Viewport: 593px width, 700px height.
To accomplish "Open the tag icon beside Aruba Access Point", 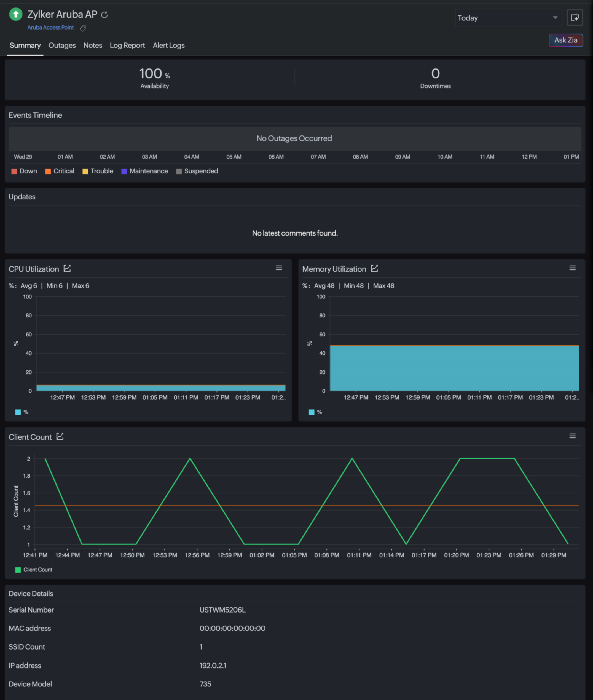I will pos(83,28).
